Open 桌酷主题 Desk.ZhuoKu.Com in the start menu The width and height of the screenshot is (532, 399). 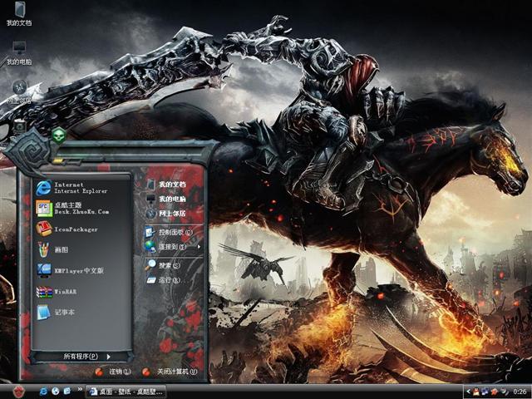[81, 208]
